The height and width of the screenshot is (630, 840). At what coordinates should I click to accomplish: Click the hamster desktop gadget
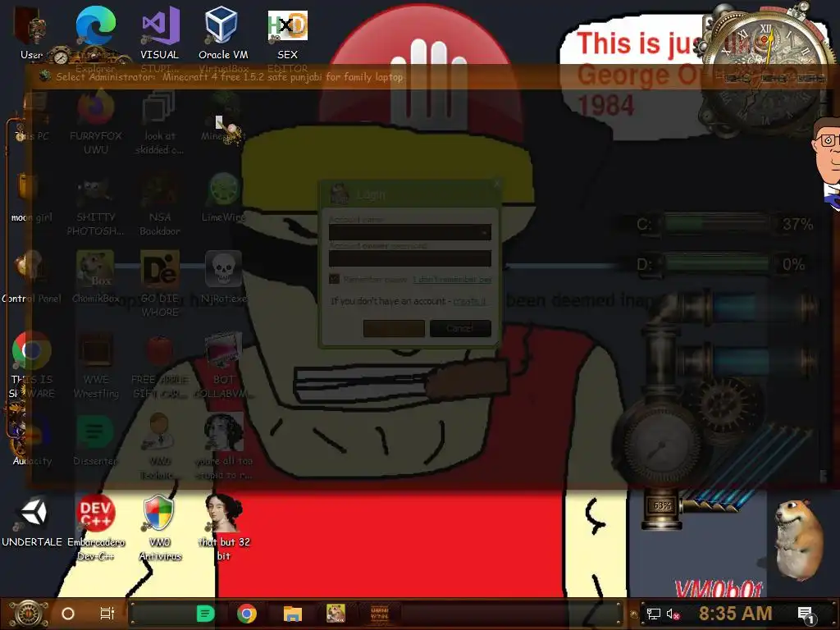coord(800,540)
